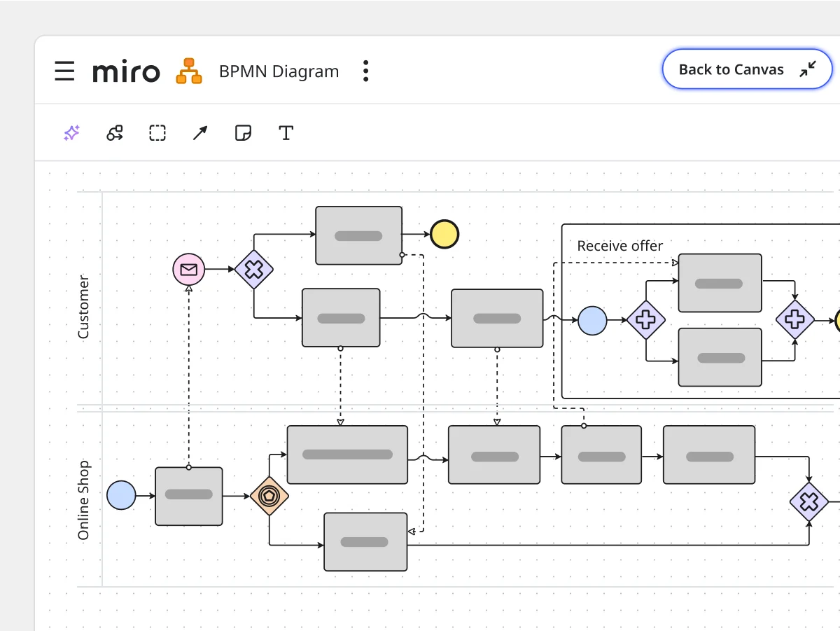This screenshot has width=840, height=631.
Task: Select the Online Shop lane label
Action: pos(83,500)
